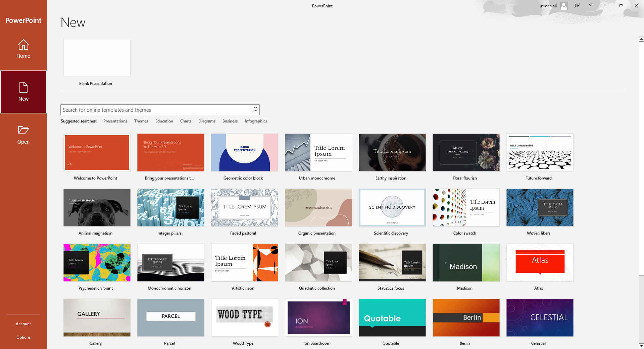644x349 pixels.
Task: Click the search magnifier icon
Action: [255, 110]
